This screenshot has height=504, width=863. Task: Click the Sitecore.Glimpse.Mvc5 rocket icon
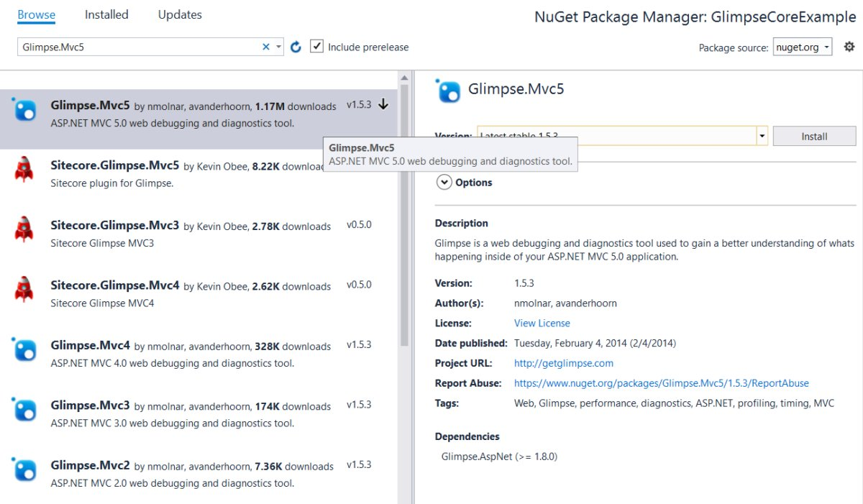24,170
